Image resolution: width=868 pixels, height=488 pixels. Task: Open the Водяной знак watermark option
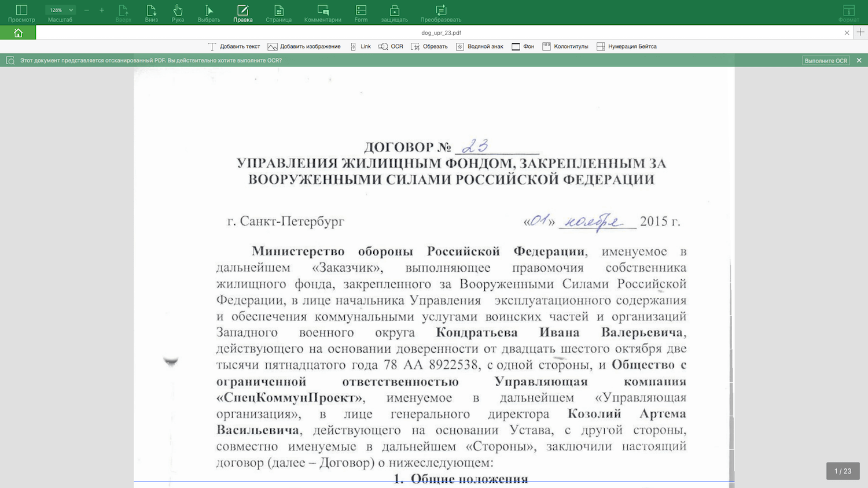[480, 46]
